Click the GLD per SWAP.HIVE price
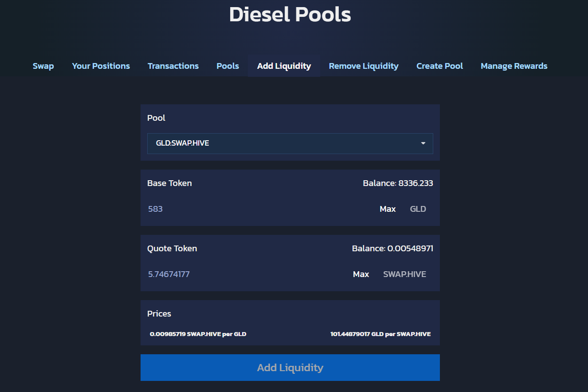 tap(380, 334)
